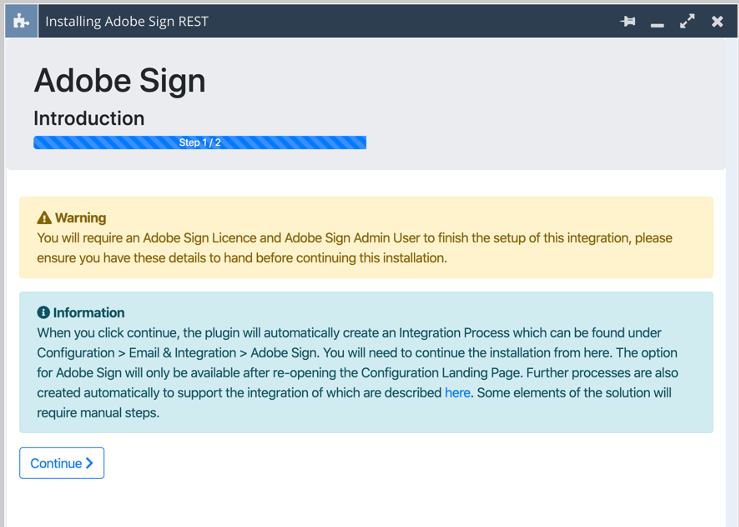
Task: Click the 'Installing Adobe Sign REST' title text
Action: click(x=127, y=21)
